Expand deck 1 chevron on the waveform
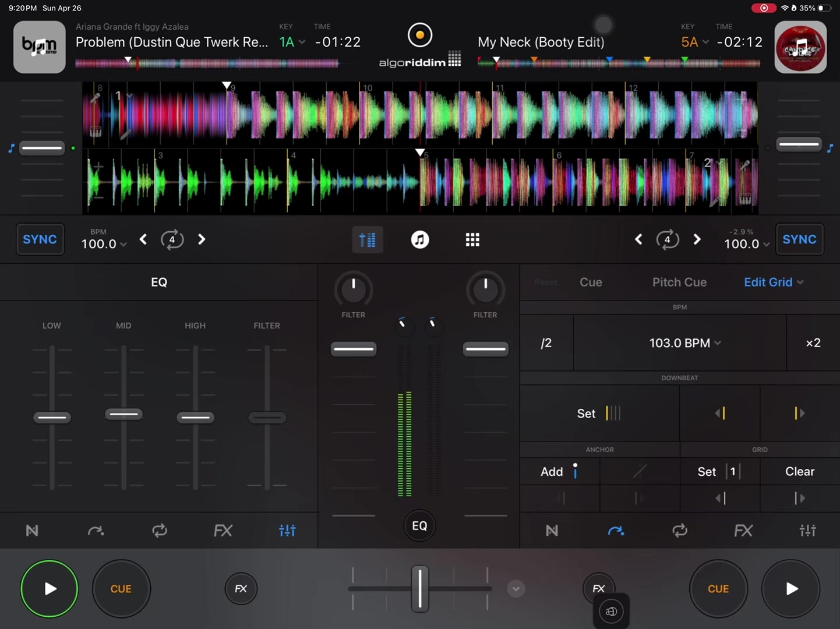The width and height of the screenshot is (840, 629). pyautogui.click(x=129, y=95)
